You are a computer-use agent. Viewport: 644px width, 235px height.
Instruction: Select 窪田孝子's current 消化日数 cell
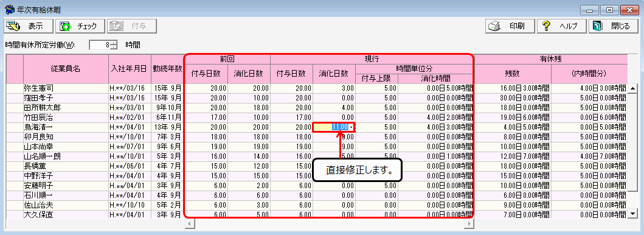[x=334, y=98]
